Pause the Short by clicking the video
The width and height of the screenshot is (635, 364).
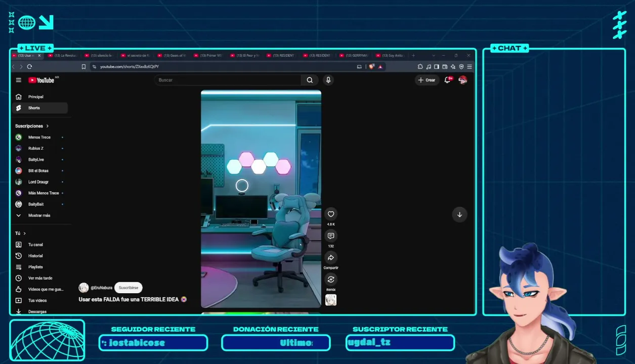pos(261,199)
